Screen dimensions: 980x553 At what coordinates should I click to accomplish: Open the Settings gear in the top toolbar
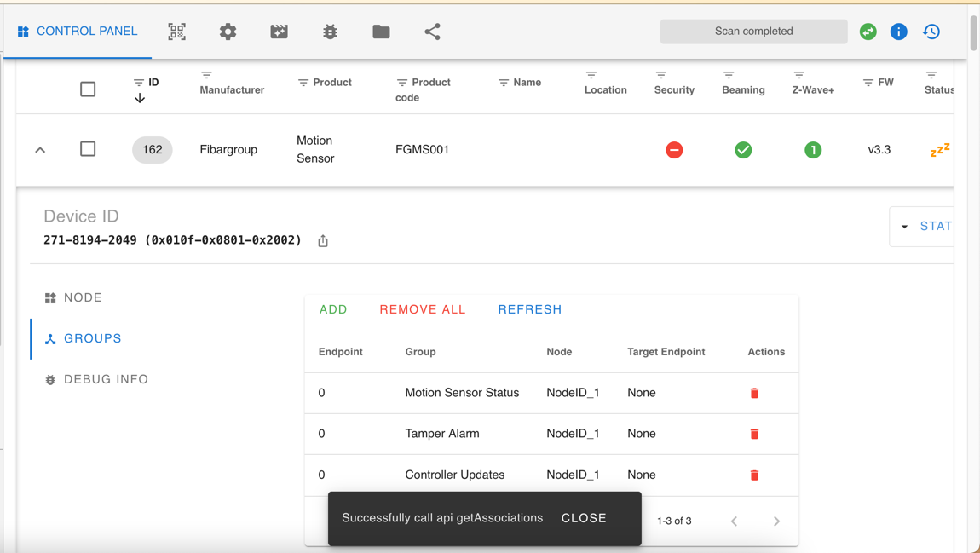click(228, 31)
